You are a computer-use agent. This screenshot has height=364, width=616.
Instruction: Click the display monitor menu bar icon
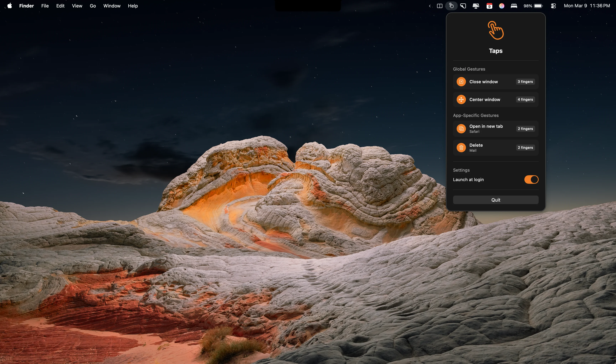click(x=476, y=6)
